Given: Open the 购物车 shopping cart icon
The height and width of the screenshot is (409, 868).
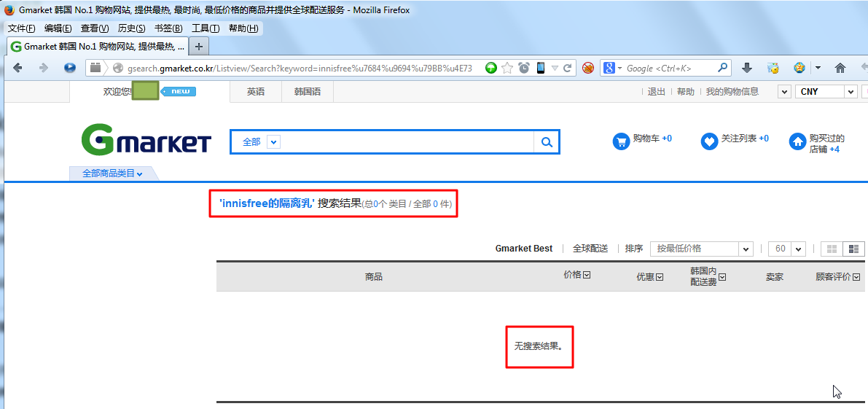Looking at the screenshot, I should tap(622, 141).
